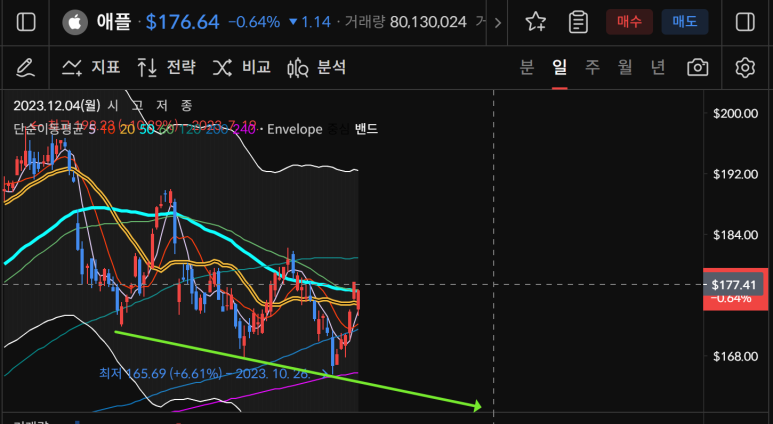Switch to 분 minute chart tab

(x=527, y=67)
